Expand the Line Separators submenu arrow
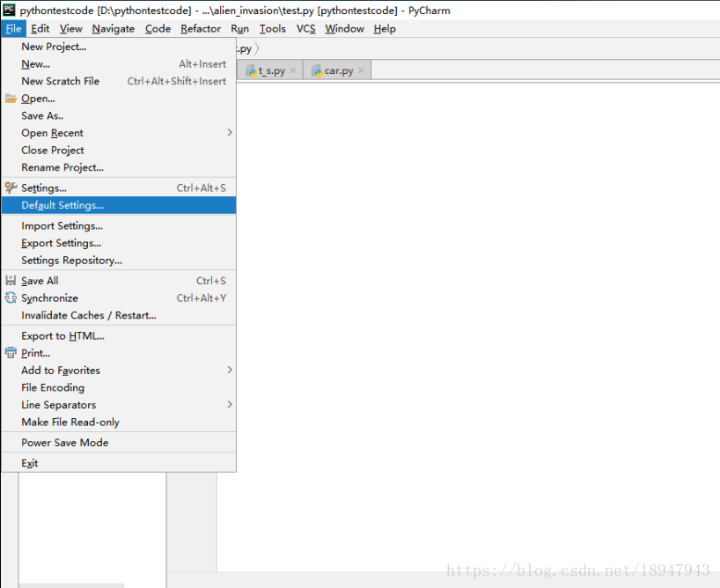Image resolution: width=720 pixels, height=588 pixels. pyautogui.click(x=230, y=404)
